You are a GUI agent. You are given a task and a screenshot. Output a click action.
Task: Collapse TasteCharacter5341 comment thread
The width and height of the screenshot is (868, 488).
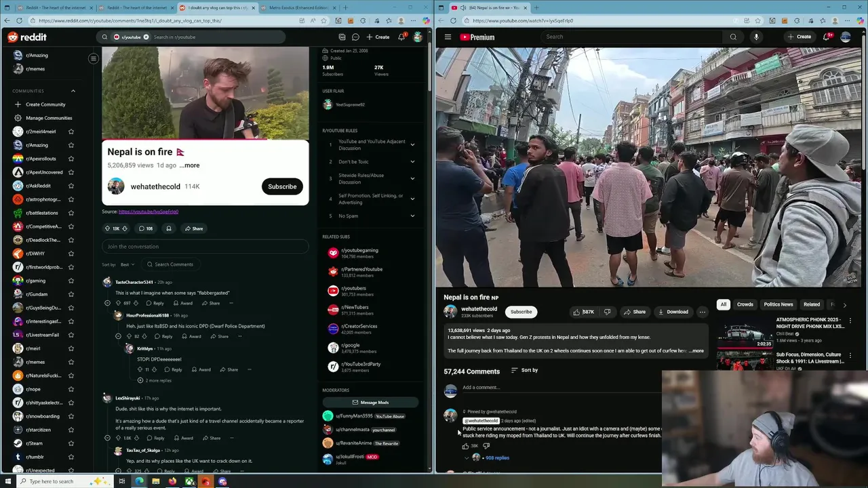pos(107,303)
